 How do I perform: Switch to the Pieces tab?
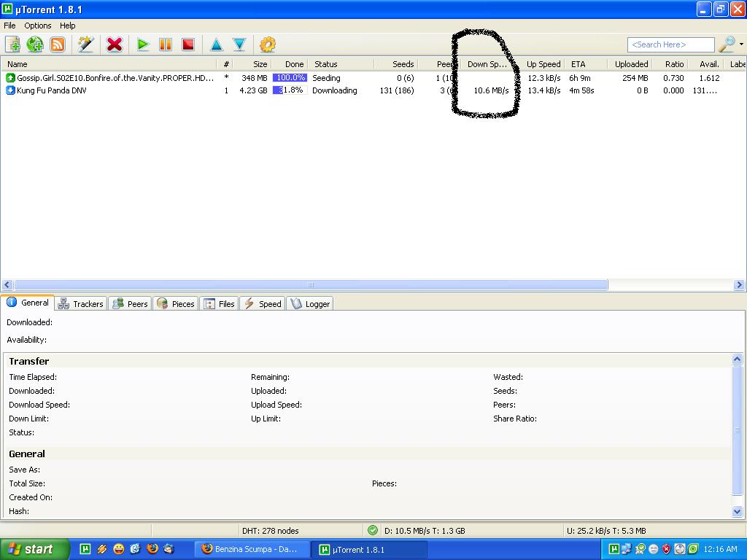pos(176,304)
